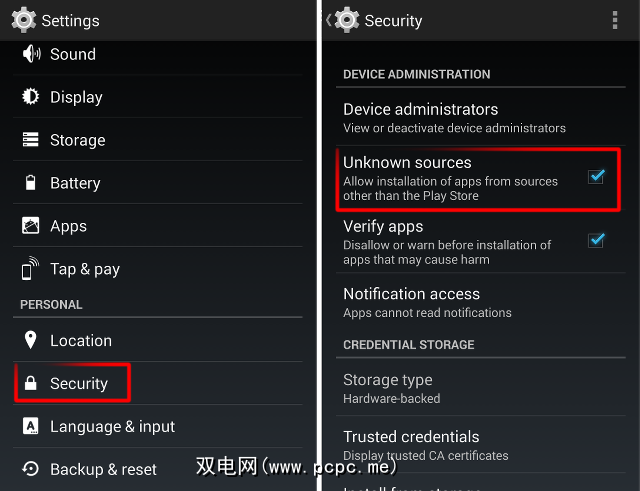The image size is (640, 491).
Task: Tap the Storage icon
Action: point(31,140)
